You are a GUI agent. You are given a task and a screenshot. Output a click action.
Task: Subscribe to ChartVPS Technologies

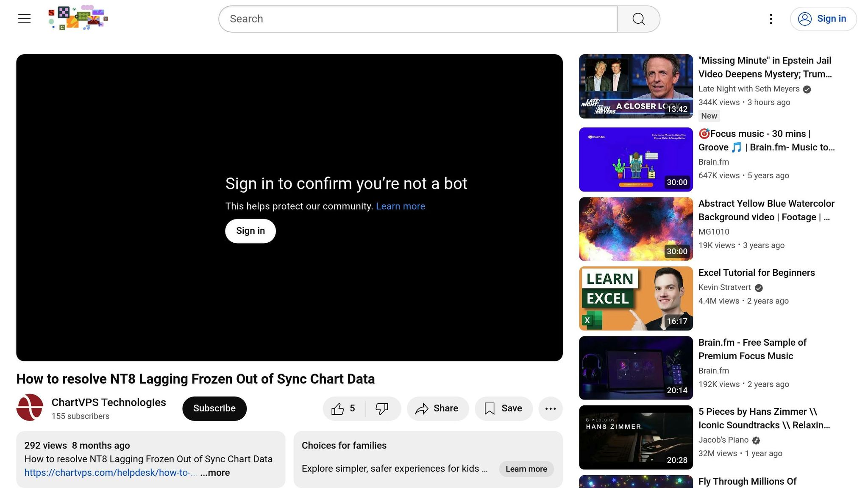click(x=214, y=408)
